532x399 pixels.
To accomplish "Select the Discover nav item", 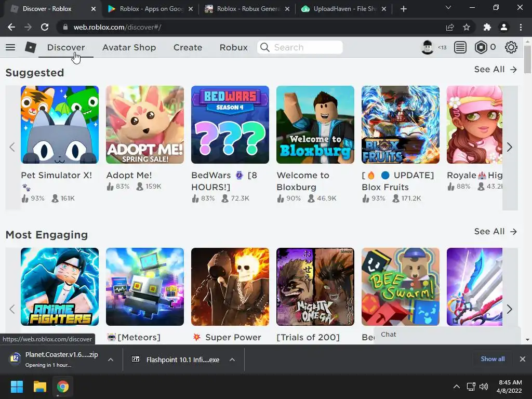I will coord(66,47).
